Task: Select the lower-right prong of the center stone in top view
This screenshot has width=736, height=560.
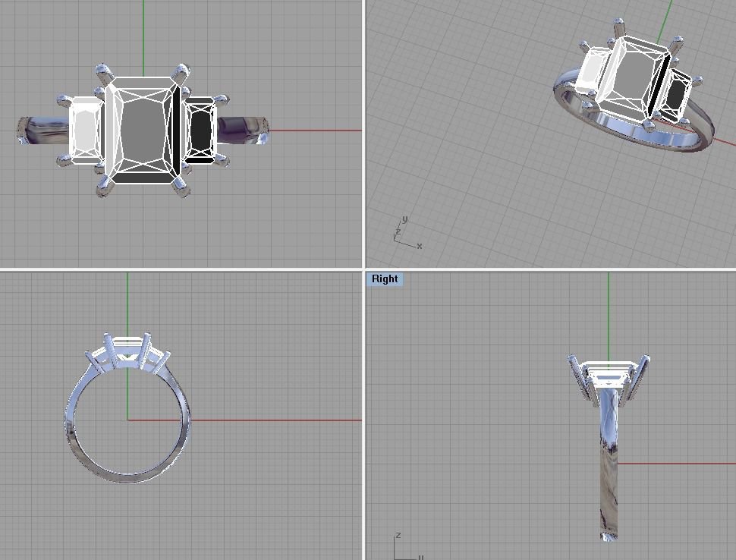Action: pos(181,187)
